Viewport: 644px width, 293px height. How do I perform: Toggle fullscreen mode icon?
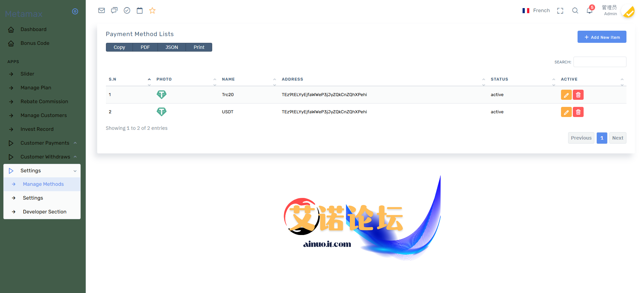point(560,11)
